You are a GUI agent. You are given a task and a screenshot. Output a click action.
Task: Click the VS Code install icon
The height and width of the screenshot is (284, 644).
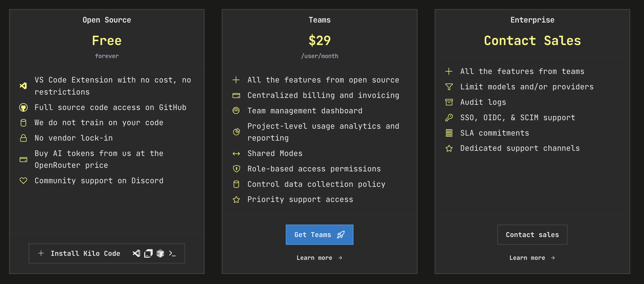click(x=136, y=253)
